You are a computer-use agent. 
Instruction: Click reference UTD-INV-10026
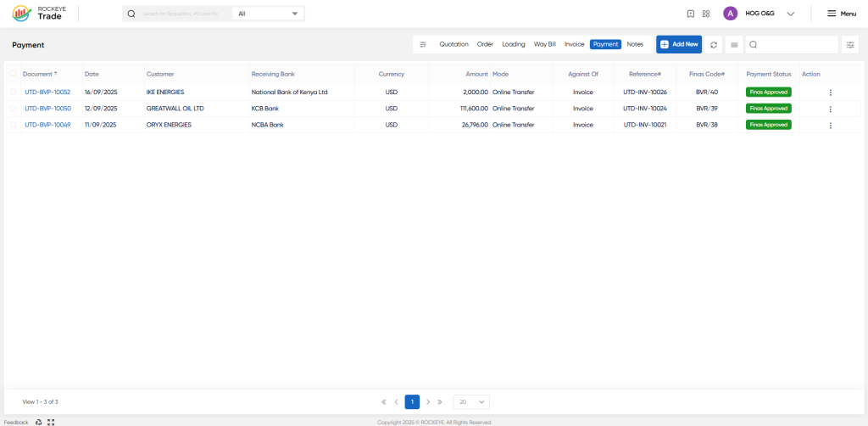[645, 92]
